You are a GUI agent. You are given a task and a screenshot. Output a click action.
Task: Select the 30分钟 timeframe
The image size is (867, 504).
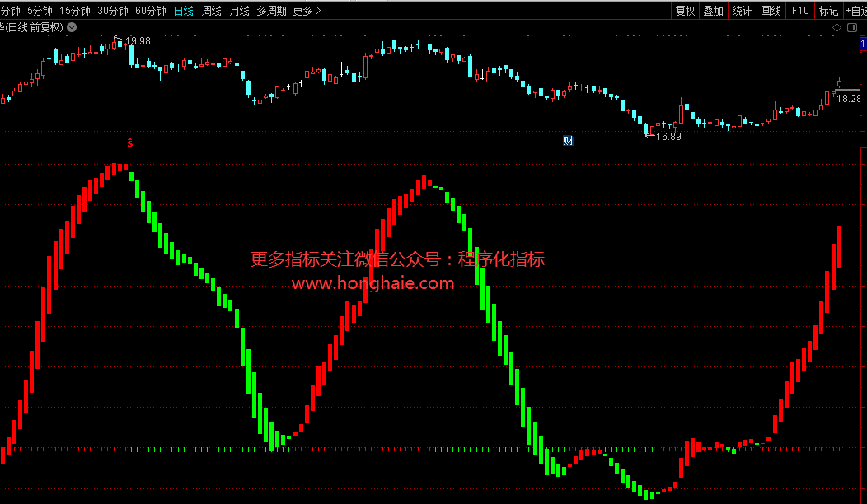pyautogui.click(x=113, y=11)
